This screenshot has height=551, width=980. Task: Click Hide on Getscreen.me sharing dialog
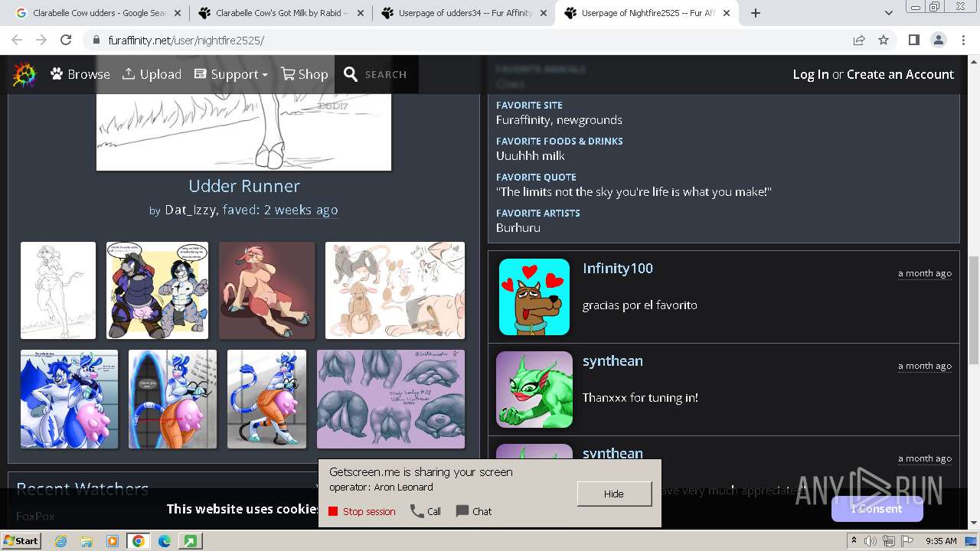tap(614, 494)
